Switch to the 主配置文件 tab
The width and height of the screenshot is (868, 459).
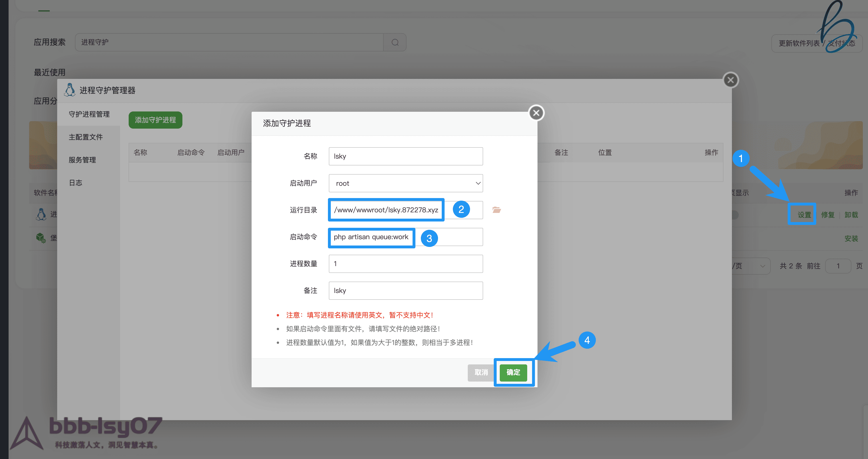coord(86,137)
